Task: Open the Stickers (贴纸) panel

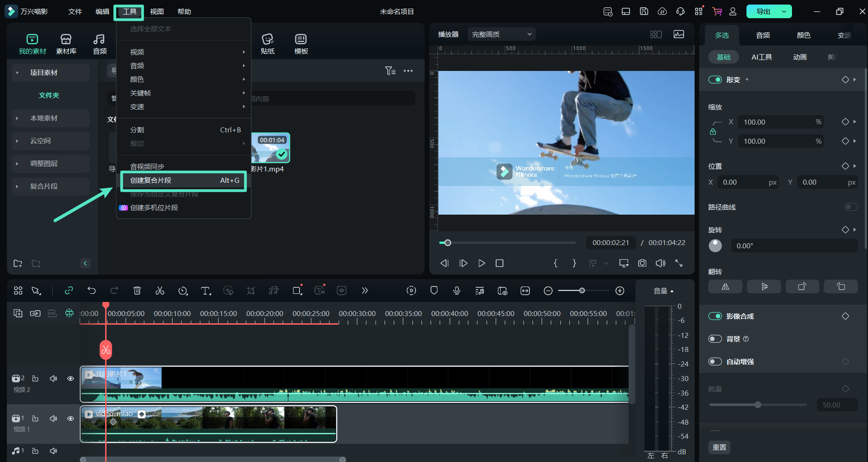Action: pos(268,44)
